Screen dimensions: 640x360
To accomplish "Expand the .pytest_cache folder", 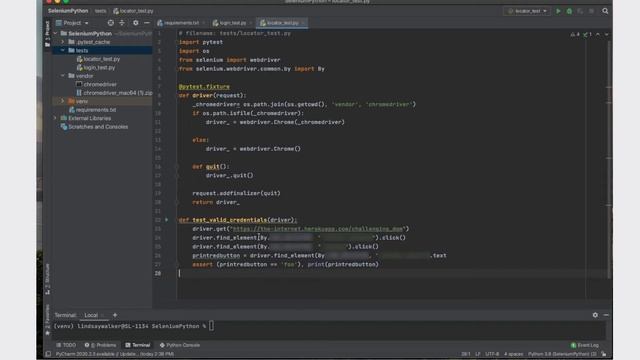I will [x=63, y=42].
